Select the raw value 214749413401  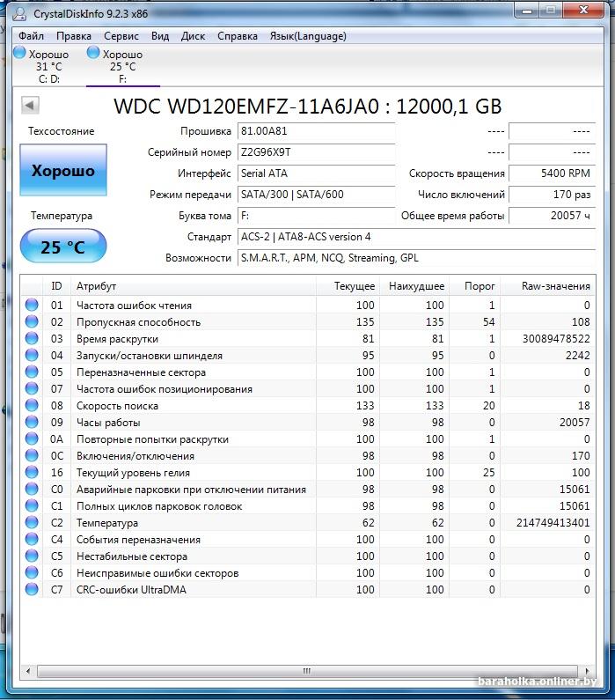pos(553,523)
